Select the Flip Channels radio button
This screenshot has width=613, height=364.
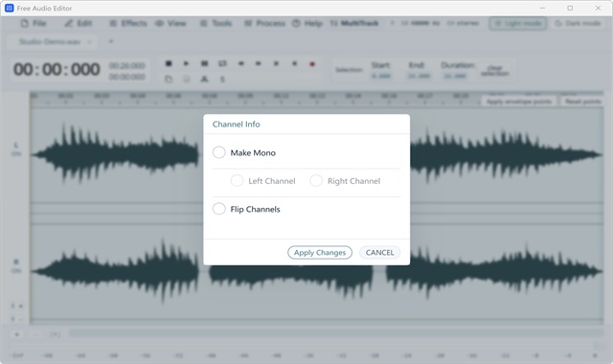coord(219,209)
